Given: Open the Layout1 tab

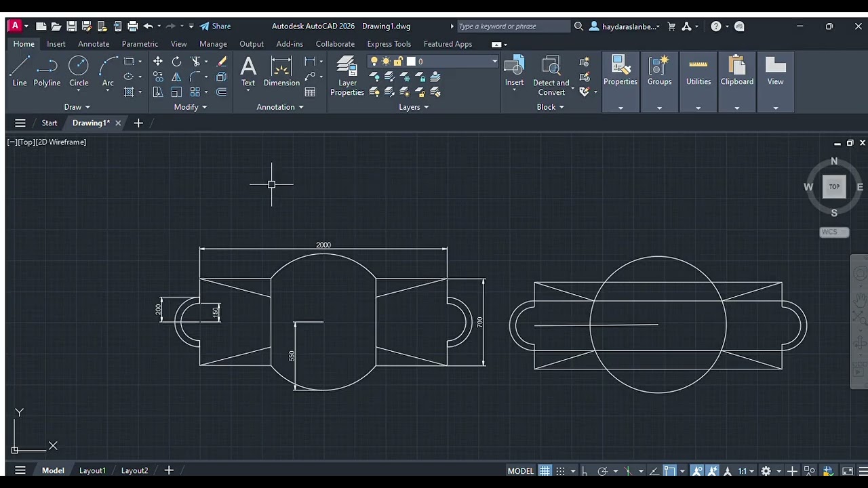Looking at the screenshot, I should point(92,470).
